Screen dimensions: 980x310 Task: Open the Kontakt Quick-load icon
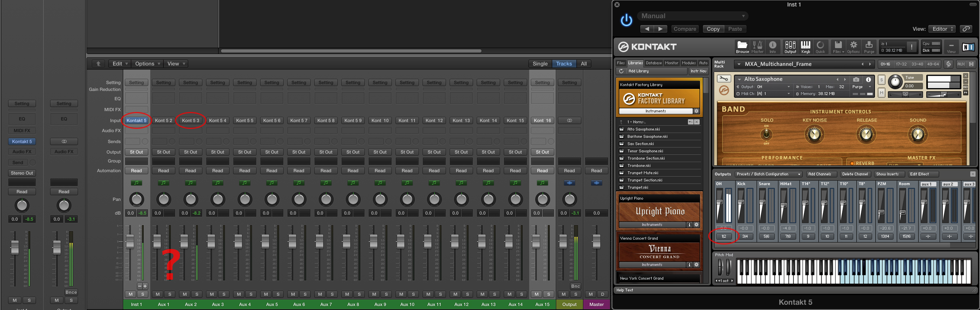click(820, 47)
